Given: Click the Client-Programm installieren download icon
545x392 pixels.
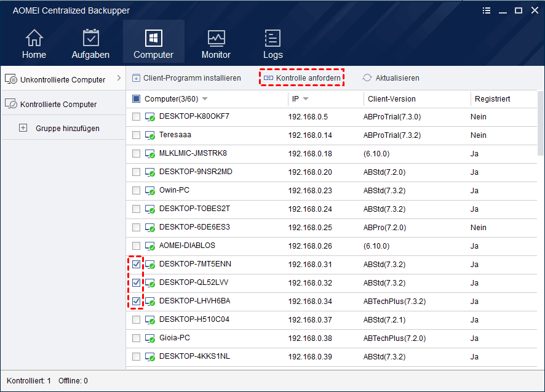Looking at the screenshot, I should coord(137,78).
